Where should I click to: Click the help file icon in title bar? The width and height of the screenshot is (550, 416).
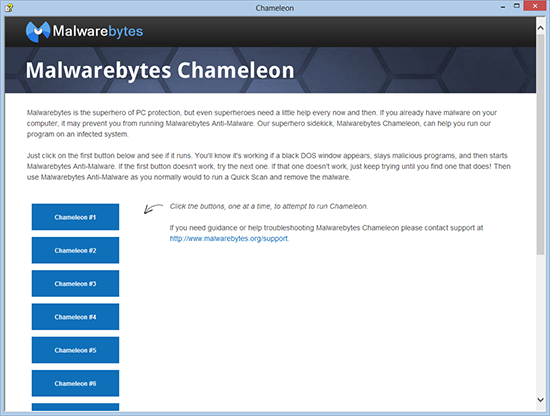point(9,7)
